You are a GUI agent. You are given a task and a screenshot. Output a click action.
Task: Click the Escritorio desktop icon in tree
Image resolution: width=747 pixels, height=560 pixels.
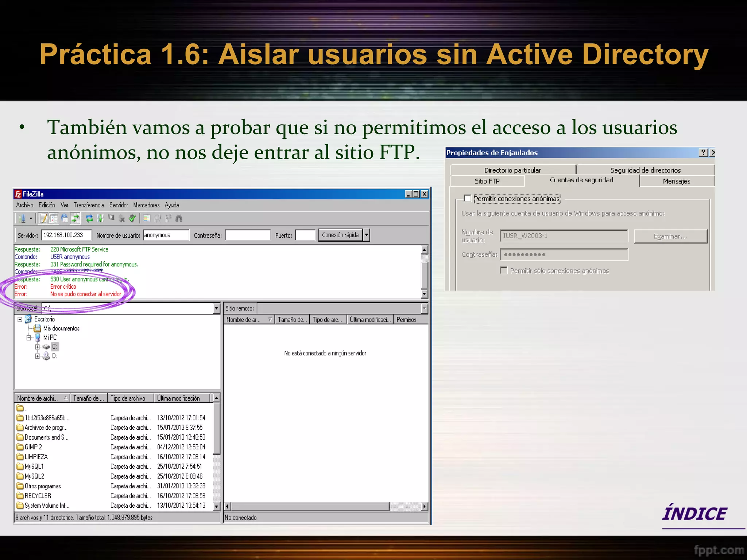tap(28, 319)
